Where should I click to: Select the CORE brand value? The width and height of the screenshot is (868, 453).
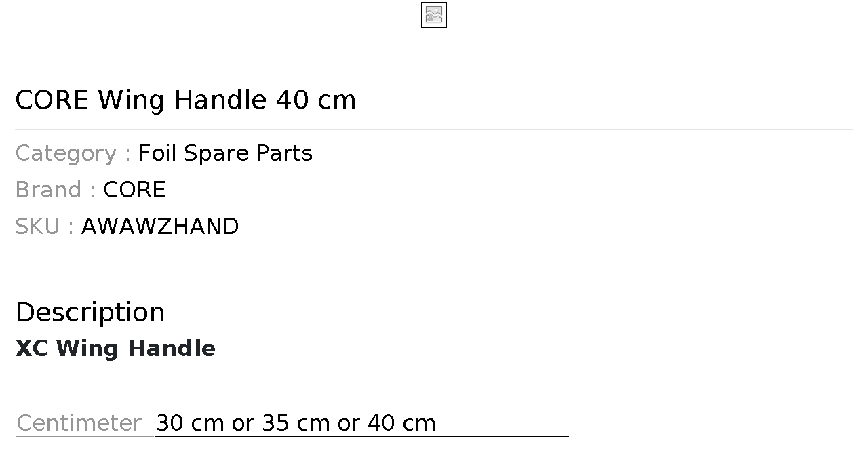134,190
